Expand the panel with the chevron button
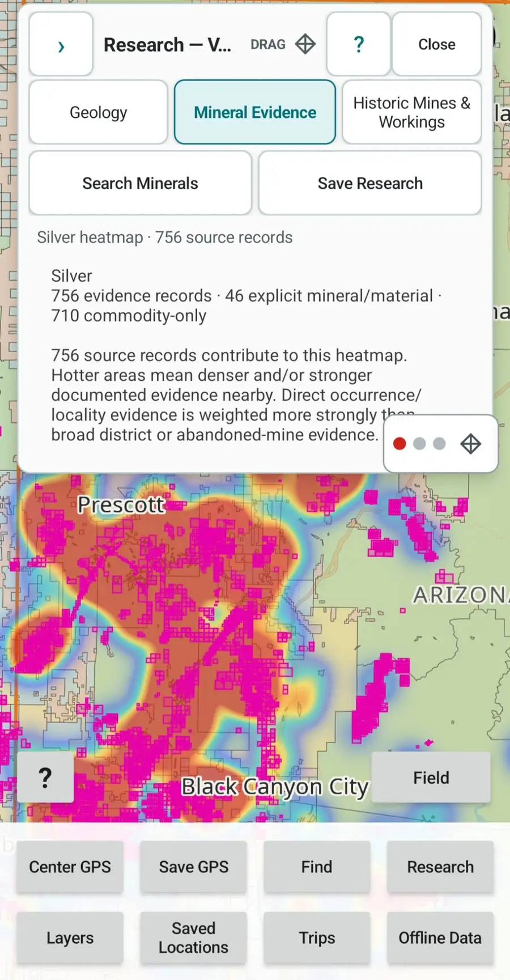This screenshot has width=510, height=980. [x=61, y=44]
